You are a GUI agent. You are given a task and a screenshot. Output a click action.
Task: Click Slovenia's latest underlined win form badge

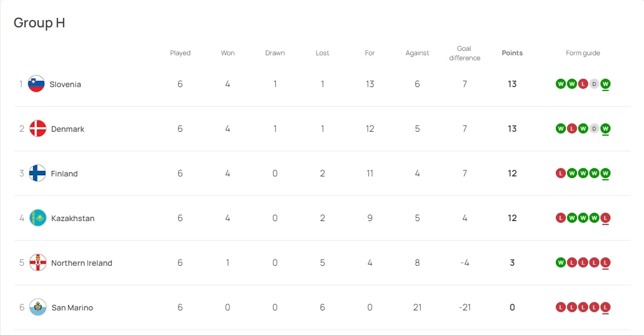[x=605, y=84]
